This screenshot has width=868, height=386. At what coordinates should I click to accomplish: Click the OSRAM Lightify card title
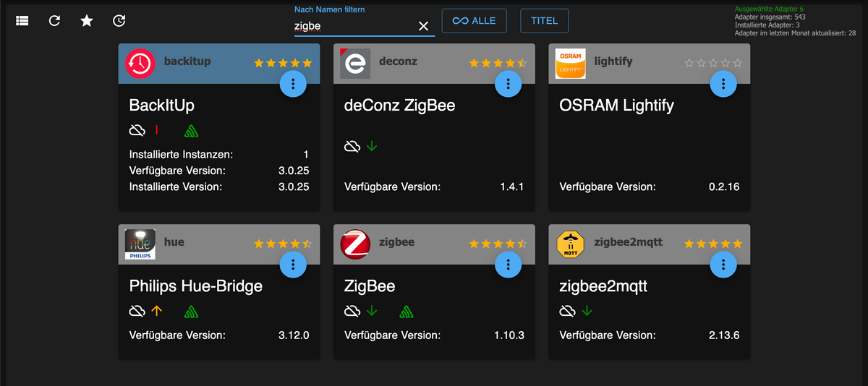617,106
